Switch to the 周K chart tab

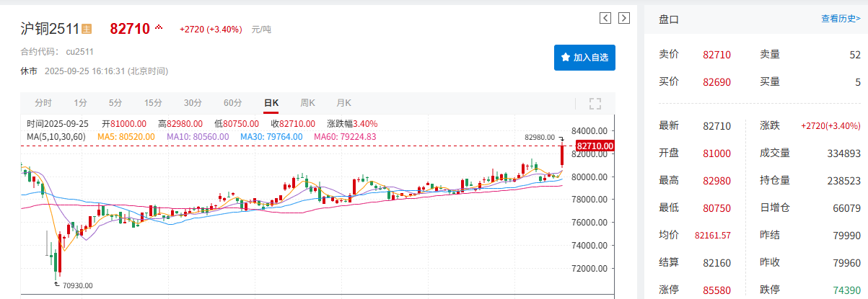308,103
